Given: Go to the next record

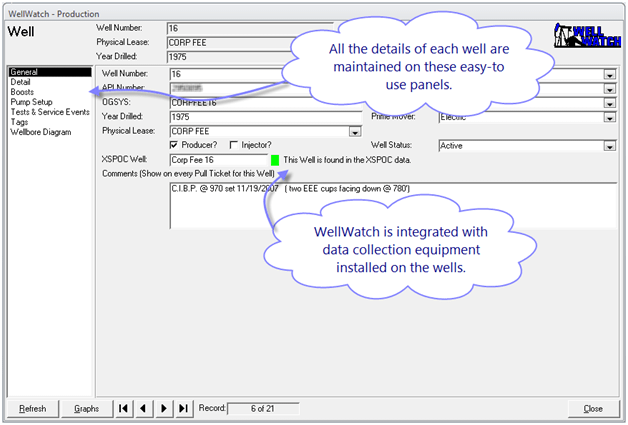Looking at the screenshot, I should tap(163, 408).
